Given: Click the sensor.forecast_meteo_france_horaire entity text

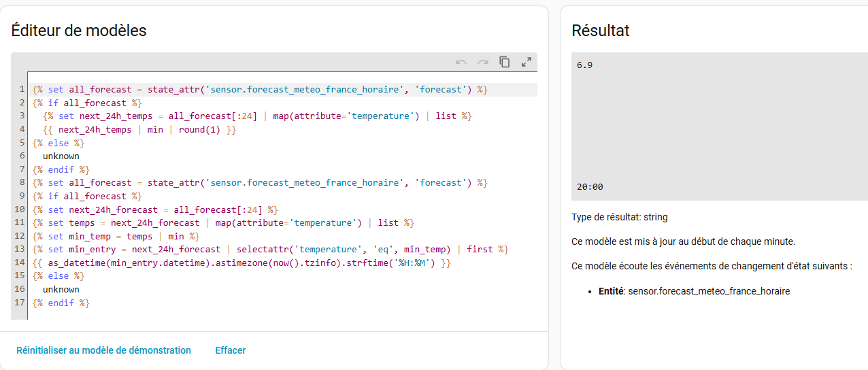Looking at the screenshot, I should click(709, 291).
